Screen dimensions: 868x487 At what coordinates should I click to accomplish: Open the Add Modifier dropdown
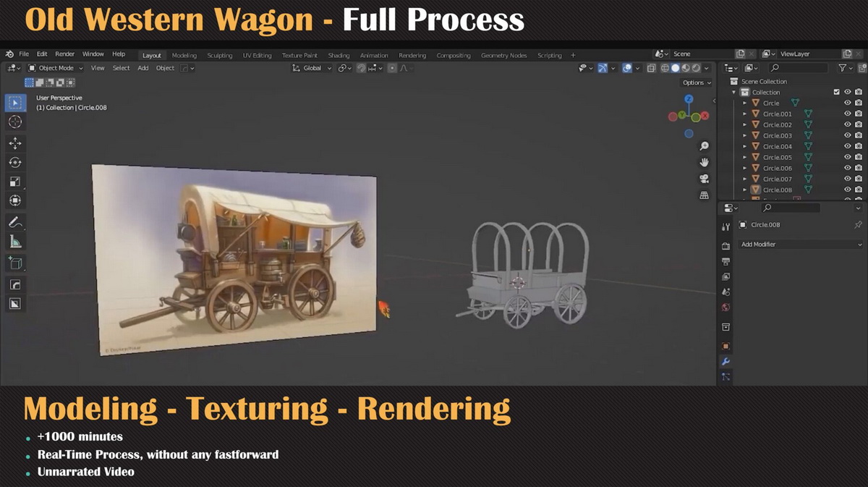pos(801,245)
